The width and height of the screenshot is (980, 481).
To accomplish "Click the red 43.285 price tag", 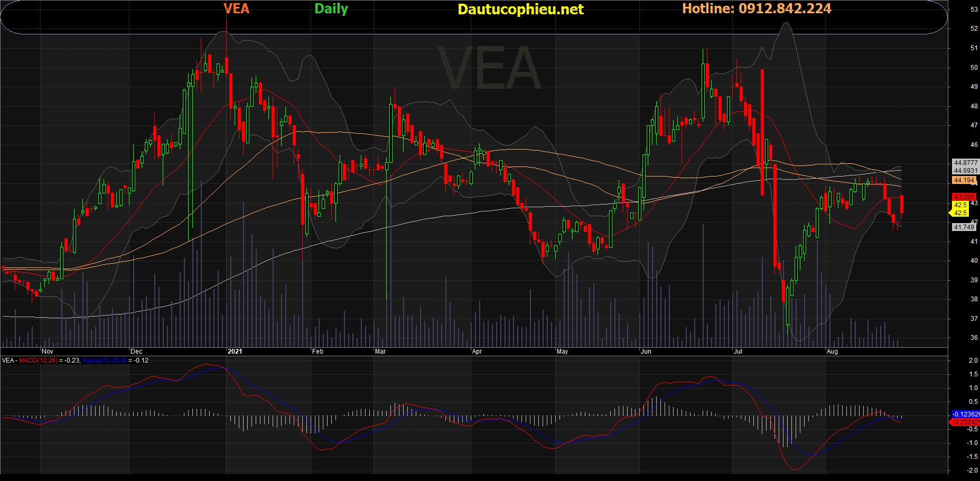I will pyautogui.click(x=964, y=197).
